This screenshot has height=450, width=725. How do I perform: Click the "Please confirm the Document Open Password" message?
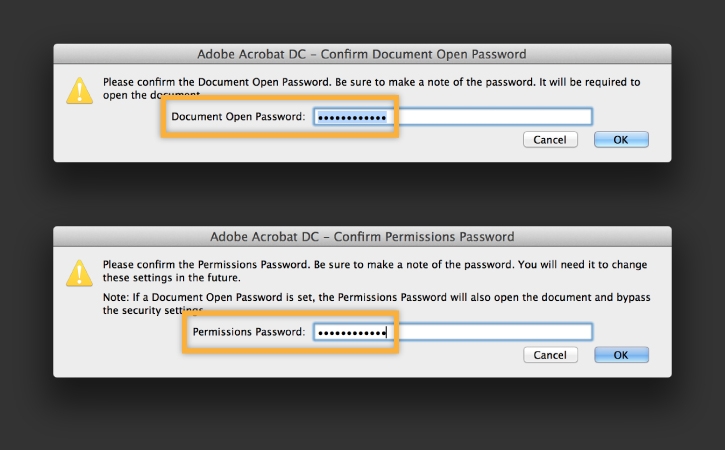coord(370,82)
